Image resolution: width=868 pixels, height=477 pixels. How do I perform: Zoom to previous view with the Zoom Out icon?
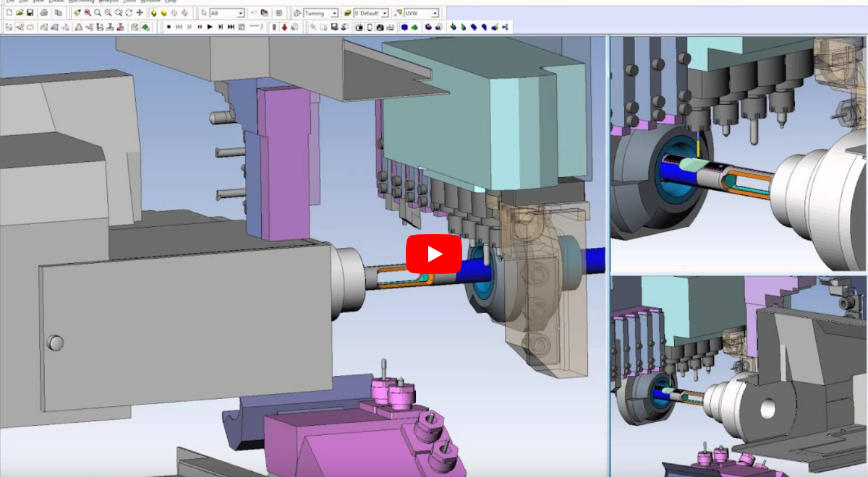[106, 12]
